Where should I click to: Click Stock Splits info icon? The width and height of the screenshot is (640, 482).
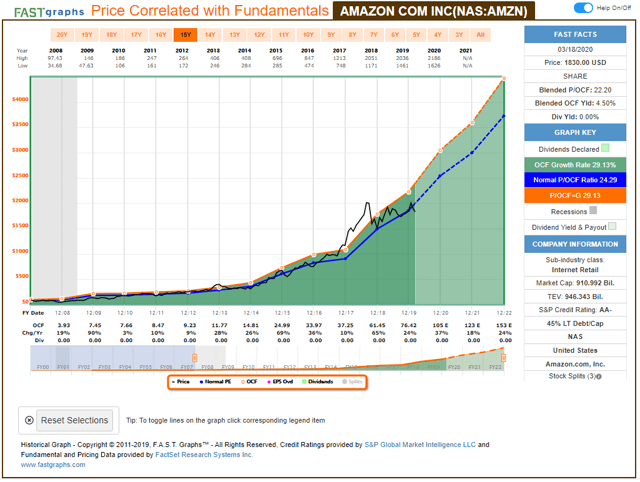click(599, 377)
